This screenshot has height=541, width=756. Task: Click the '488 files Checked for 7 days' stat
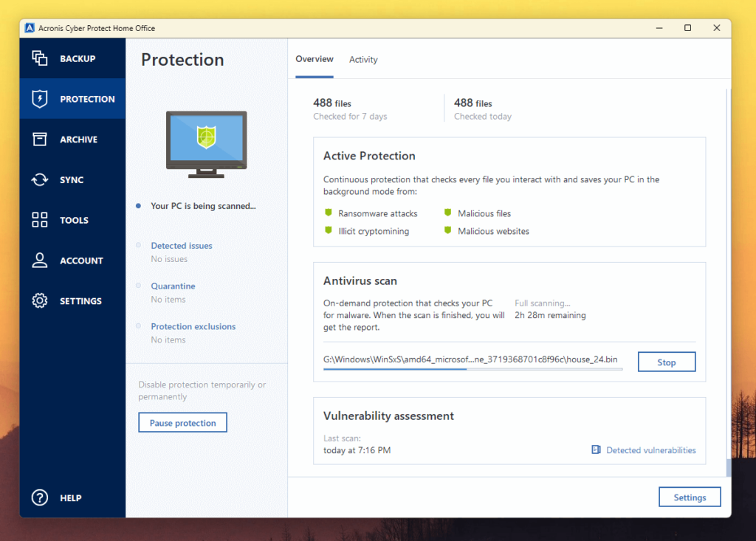[x=350, y=109]
